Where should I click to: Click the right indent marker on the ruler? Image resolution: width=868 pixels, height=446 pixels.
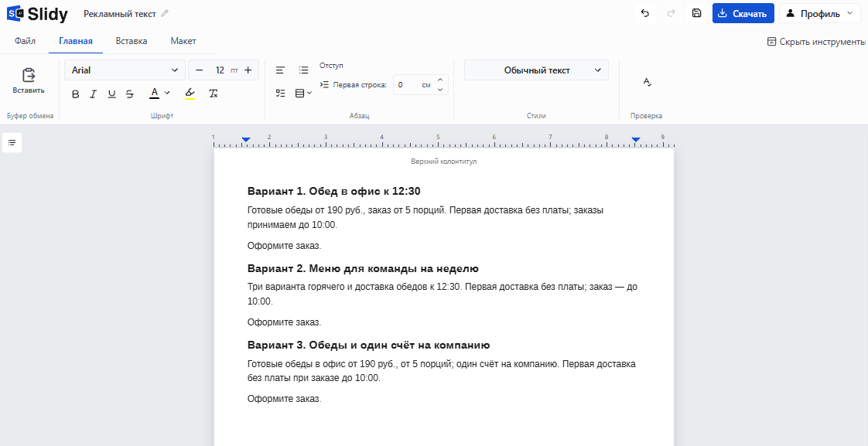tap(636, 139)
